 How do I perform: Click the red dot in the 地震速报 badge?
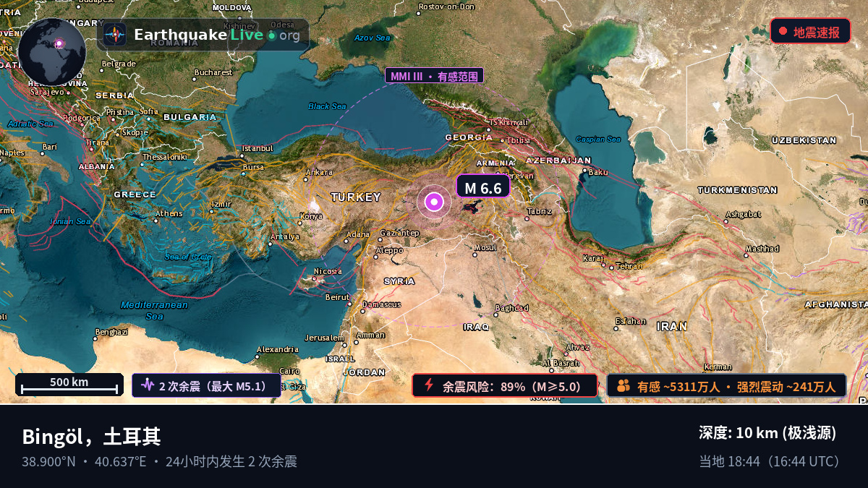tap(783, 31)
